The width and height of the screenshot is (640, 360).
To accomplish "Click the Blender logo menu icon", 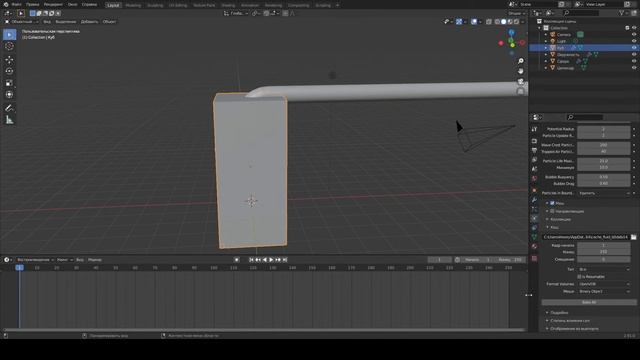I will pos(6,4).
